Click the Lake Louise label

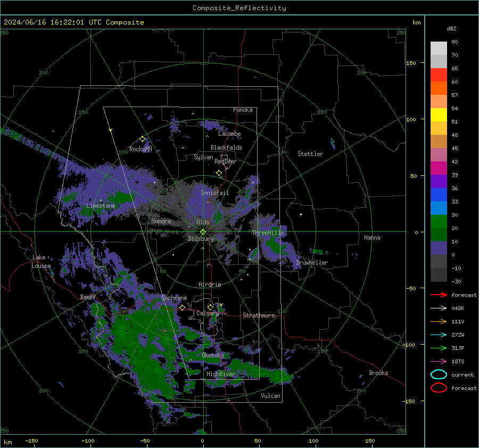coord(41,262)
